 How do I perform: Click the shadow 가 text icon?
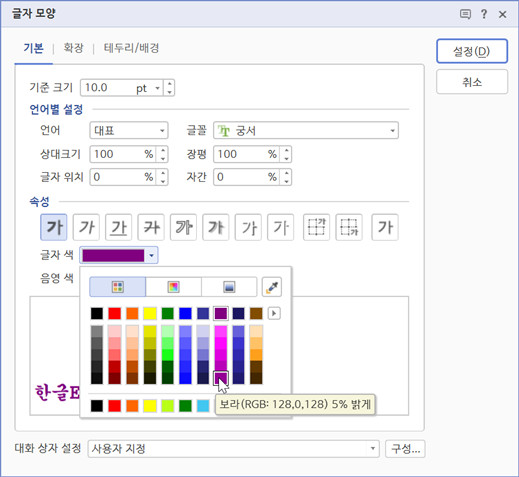pyautogui.click(x=216, y=227)
